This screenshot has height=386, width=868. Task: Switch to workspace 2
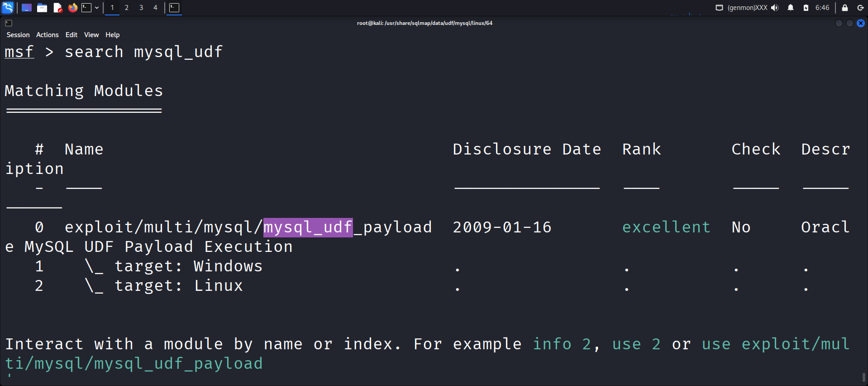127,8
